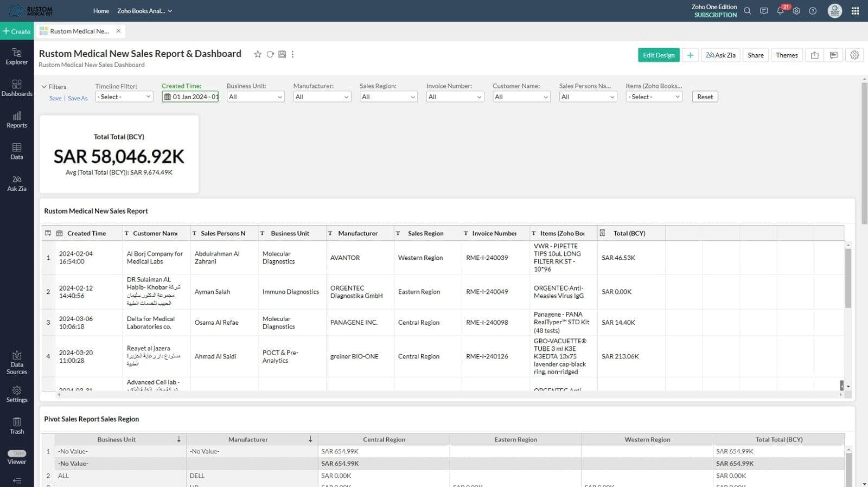Click the Create button

coord(17,31)
